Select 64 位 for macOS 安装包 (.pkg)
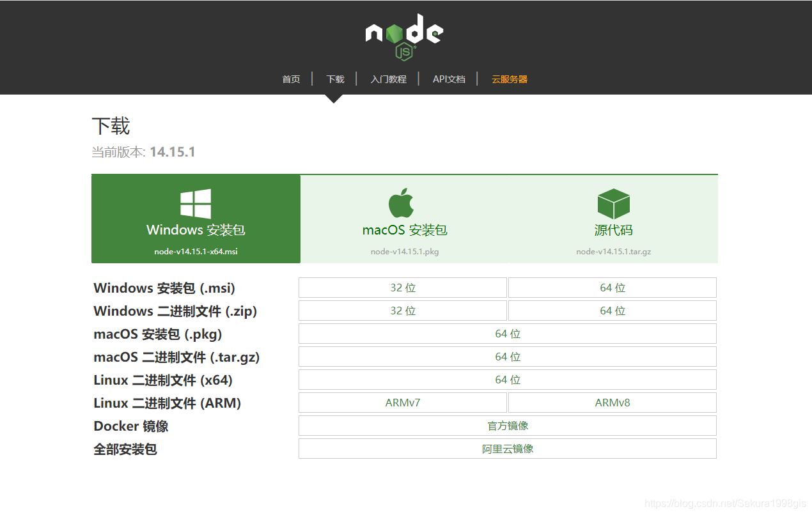This screenshot has height=515, width=812. pyautogui.click(x=508, y=334)
